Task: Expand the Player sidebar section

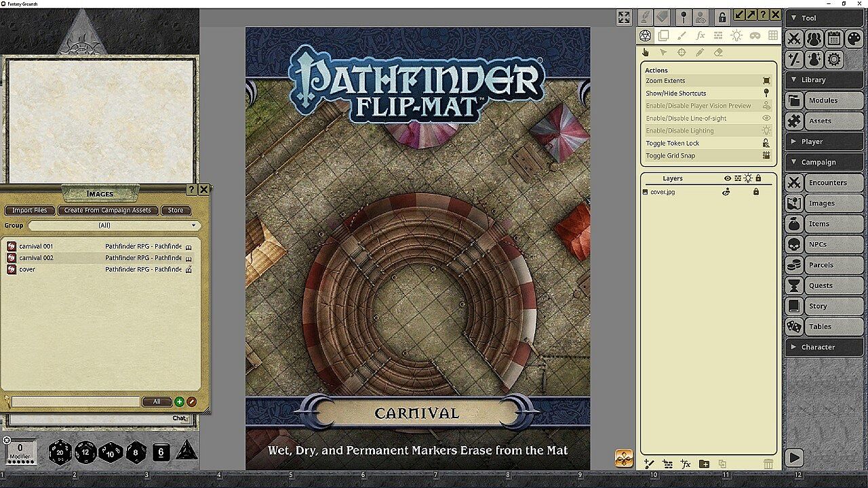Action: pos(824,142)
